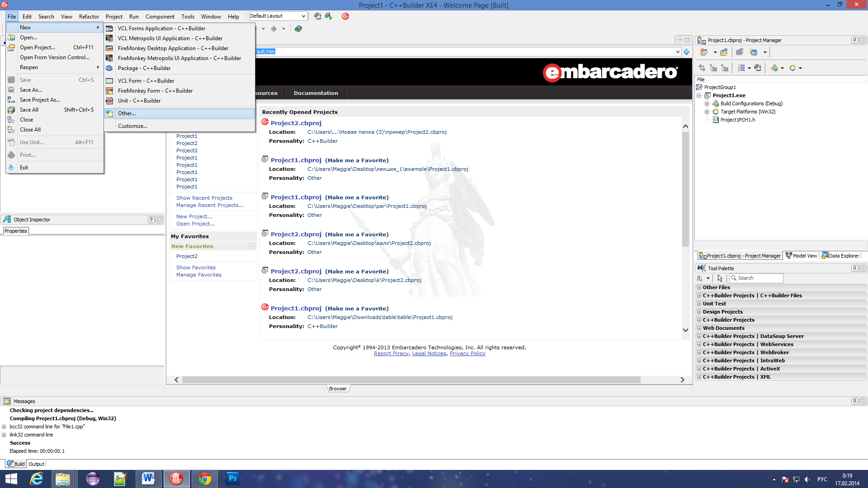Click the heart favorites icon above the browser

679,40
